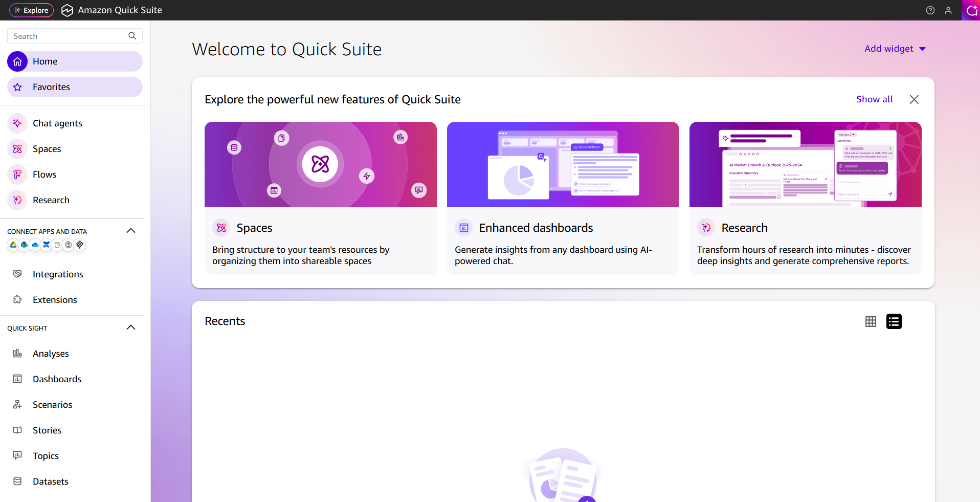Open the Add widget dropdown

tap(895, 49)
